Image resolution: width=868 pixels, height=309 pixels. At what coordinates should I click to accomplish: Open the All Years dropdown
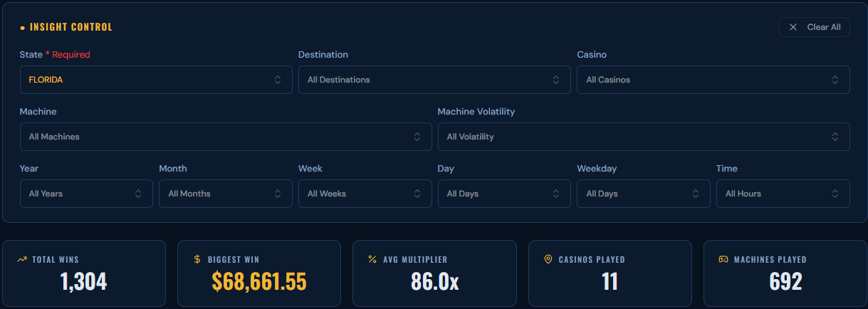(86, 194)
